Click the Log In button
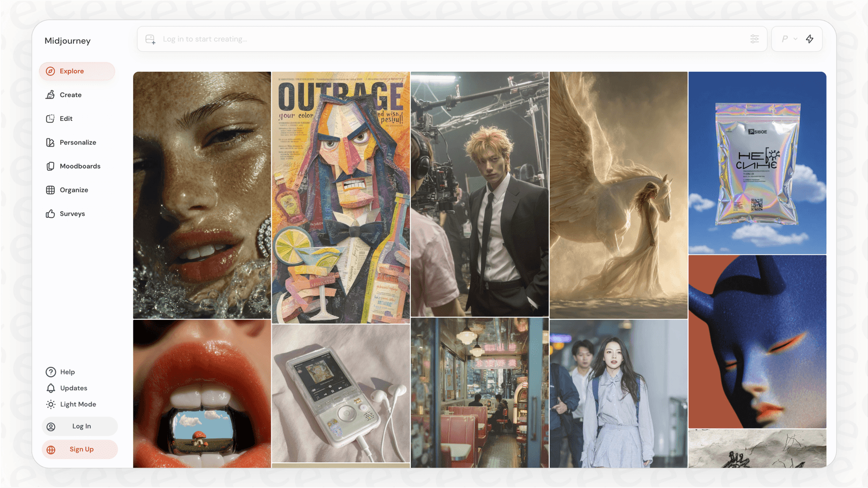This screenshot has height=488, width=868. coord(81,426)
